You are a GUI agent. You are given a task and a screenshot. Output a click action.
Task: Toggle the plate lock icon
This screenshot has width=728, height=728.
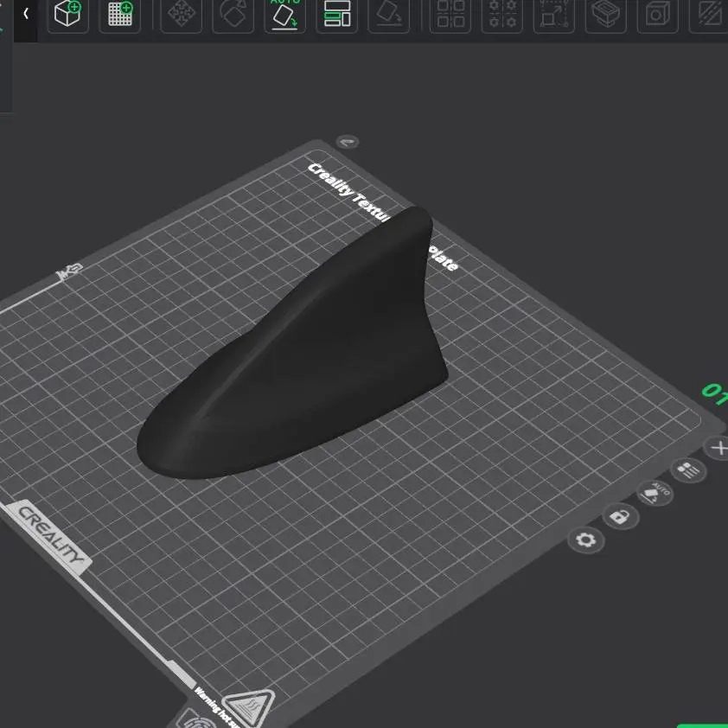(x=621, y=516)
